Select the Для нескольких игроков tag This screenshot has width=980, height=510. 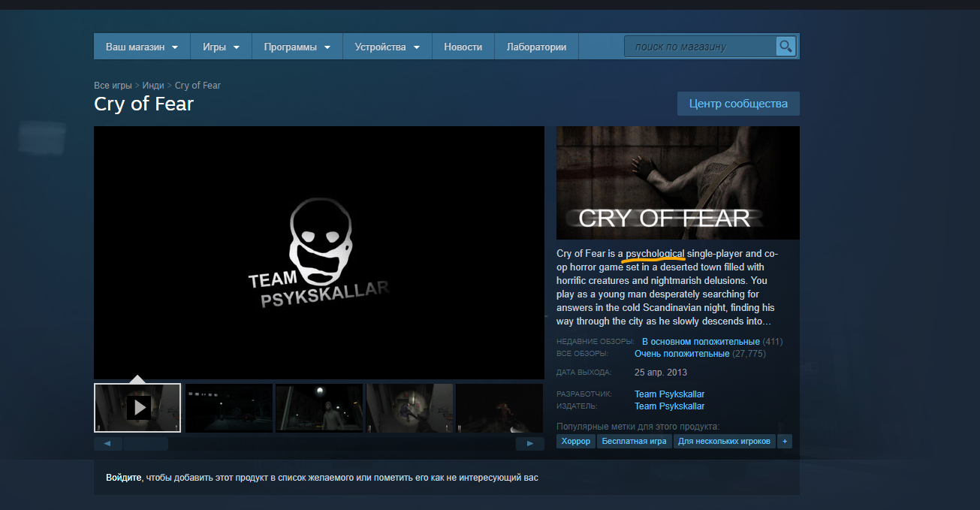click(x=725, y=441)
